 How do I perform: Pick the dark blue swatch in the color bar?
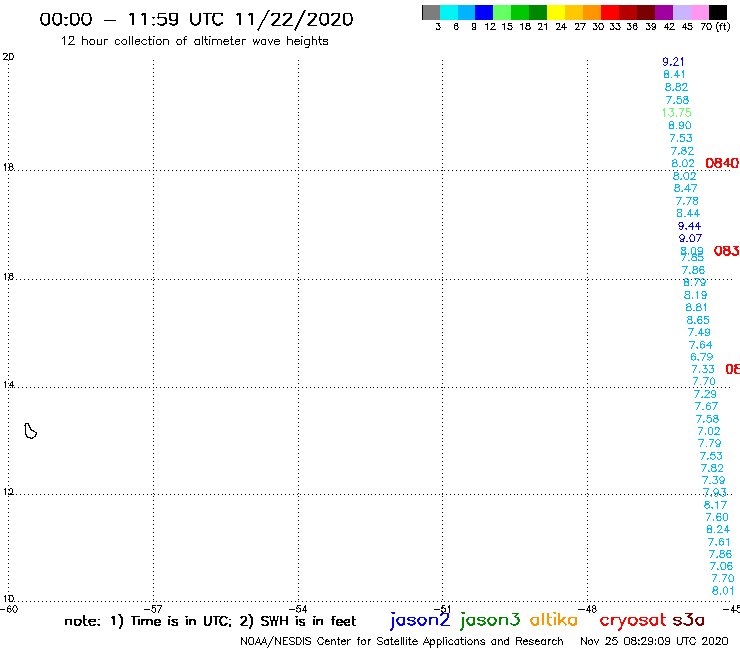484,12
